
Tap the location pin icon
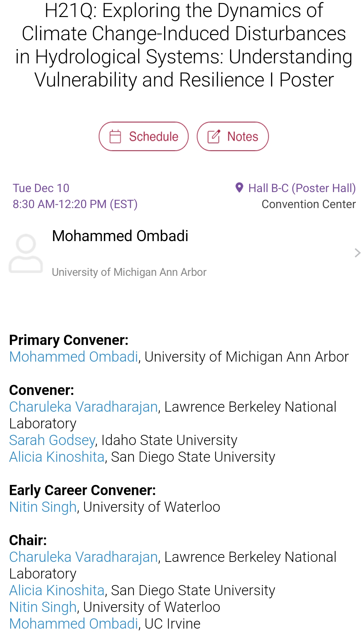pyautogui.click(x=239, y=188)
